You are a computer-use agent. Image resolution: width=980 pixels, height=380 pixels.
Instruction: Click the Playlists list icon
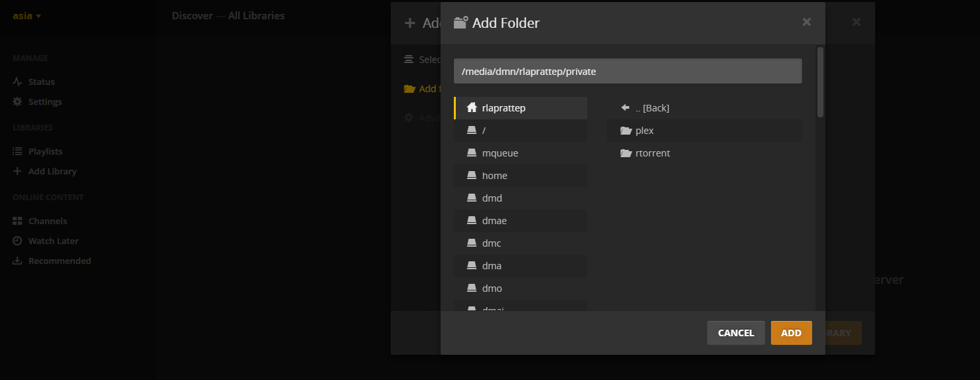pyautogui.click(x=17, y=151)
